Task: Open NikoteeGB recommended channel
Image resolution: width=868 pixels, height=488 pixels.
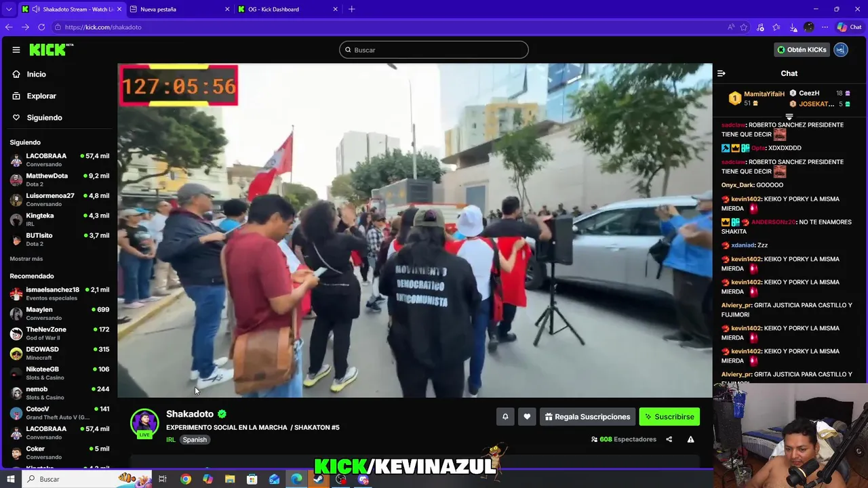Action: (60, 373)
